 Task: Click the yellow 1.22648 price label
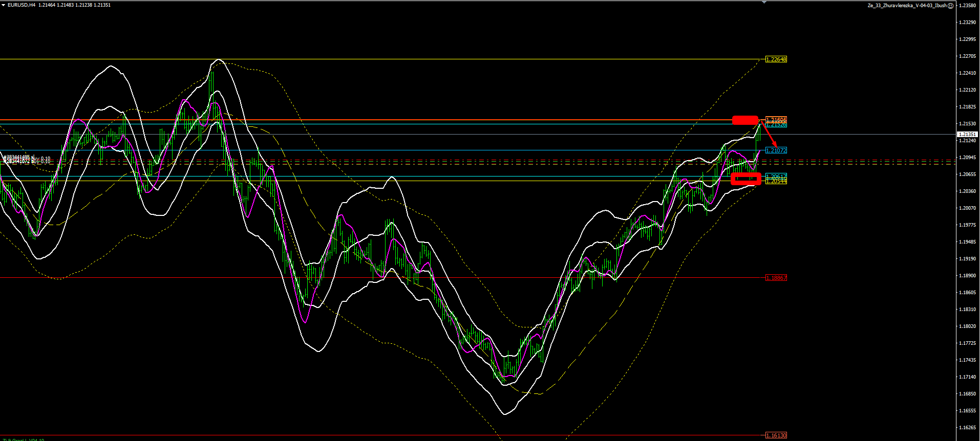[x=776, y=59]
